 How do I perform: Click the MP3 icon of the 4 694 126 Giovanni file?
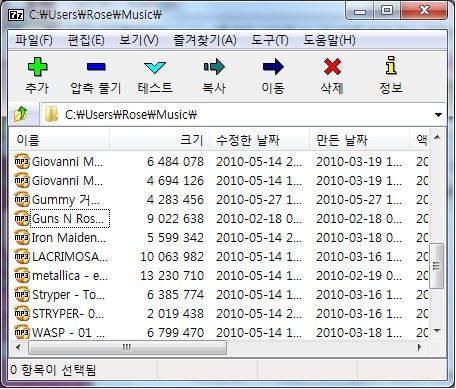pyautogui.click(x=22, y=180)
